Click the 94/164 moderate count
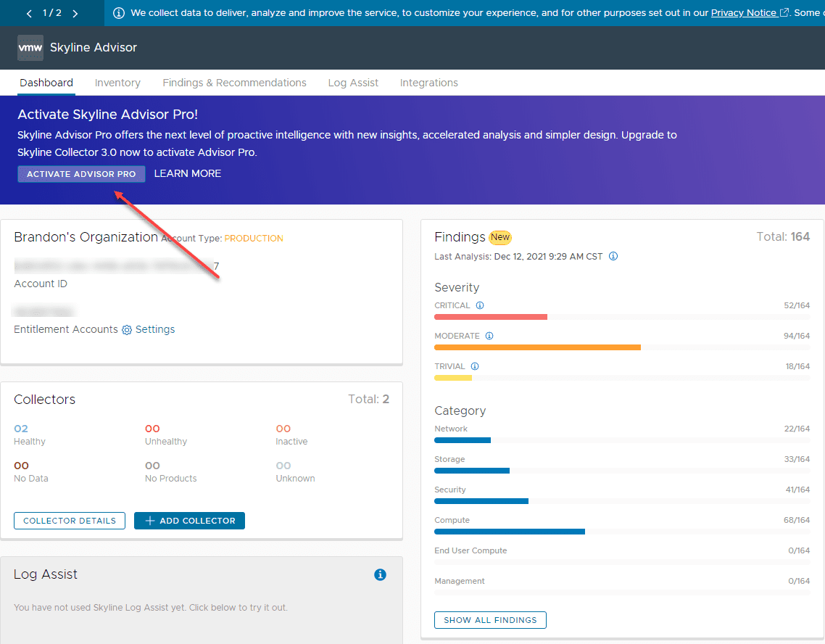Viewport: 825px width, 644px height. 797,336
